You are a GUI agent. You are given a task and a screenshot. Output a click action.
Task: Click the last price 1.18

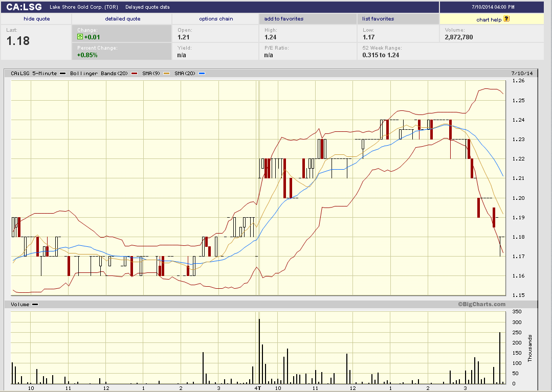[18, 41]
